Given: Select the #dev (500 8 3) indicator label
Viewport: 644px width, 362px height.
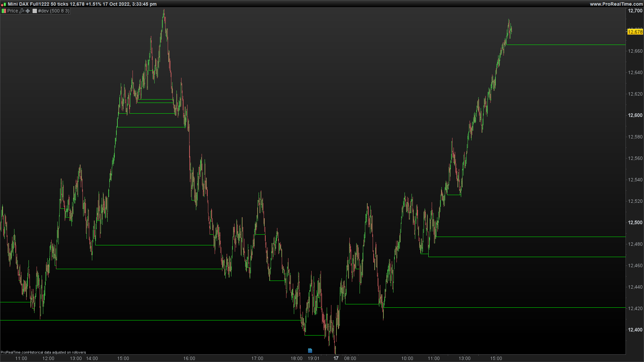Looking at the screenshot, I should 54,11.
